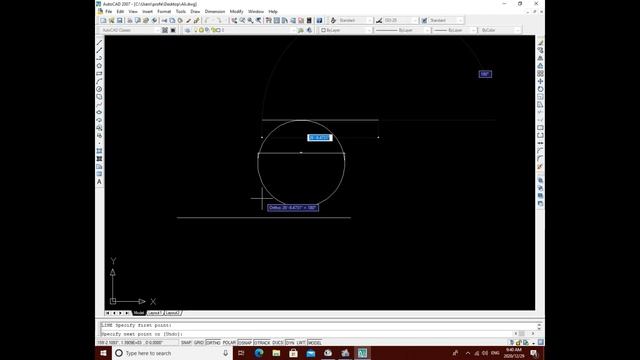This screenshot has height=360, width=640.
Task: Click the Help question-mark icon
Action: click(320, 20)
